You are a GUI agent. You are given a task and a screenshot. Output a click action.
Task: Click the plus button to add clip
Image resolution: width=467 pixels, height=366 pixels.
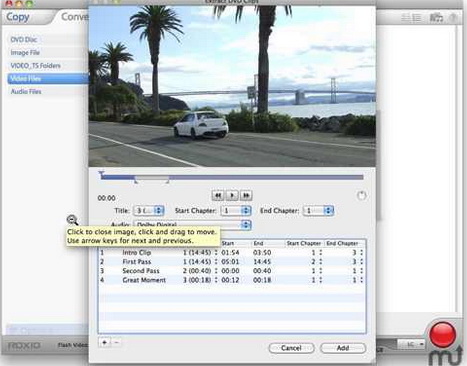105,342
